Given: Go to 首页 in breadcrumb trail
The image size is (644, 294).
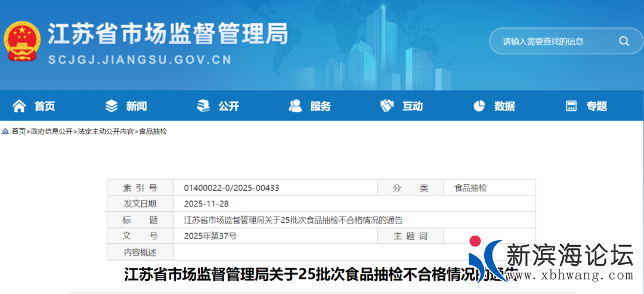Looking at the screenshot, I should point(18,131).
